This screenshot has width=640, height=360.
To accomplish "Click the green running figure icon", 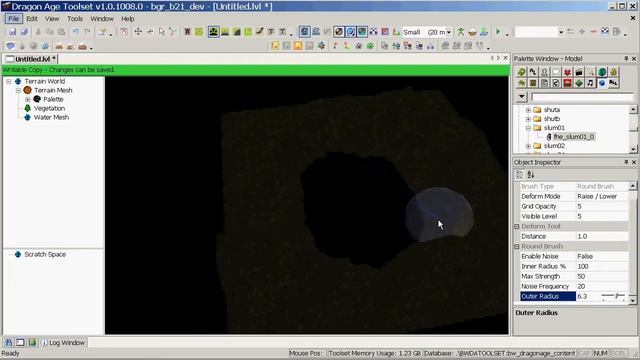I will click(x=461, y=32).
